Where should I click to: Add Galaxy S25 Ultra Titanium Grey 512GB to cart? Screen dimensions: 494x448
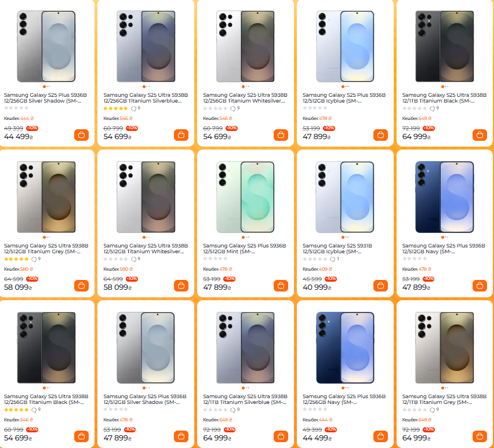coord(81,285)
